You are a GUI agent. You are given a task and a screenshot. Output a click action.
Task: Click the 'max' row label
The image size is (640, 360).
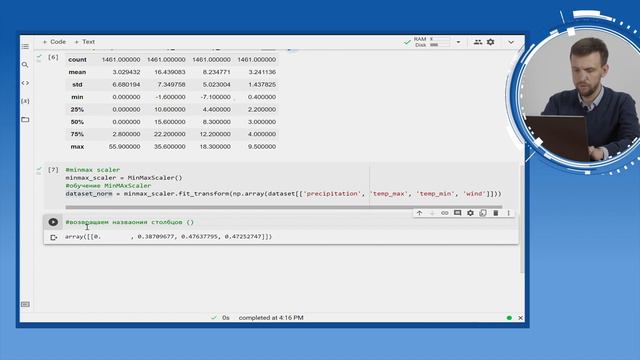click(x=77, y=147)
